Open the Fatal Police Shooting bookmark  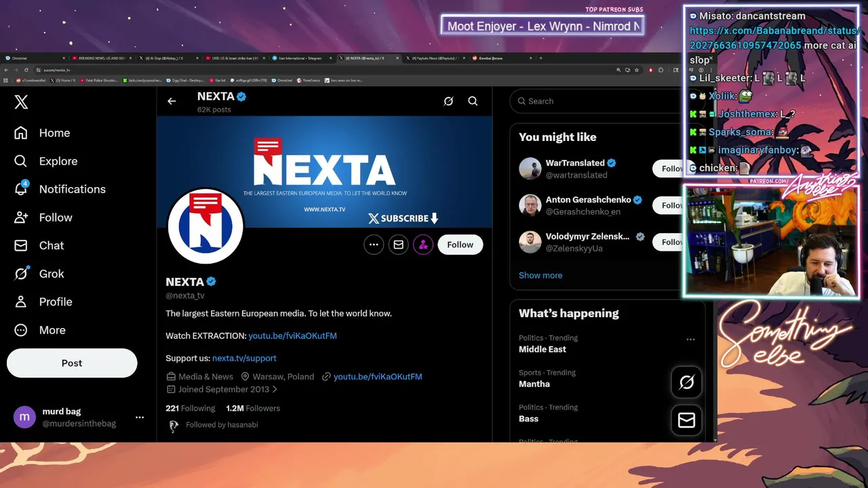pos(100,80)
